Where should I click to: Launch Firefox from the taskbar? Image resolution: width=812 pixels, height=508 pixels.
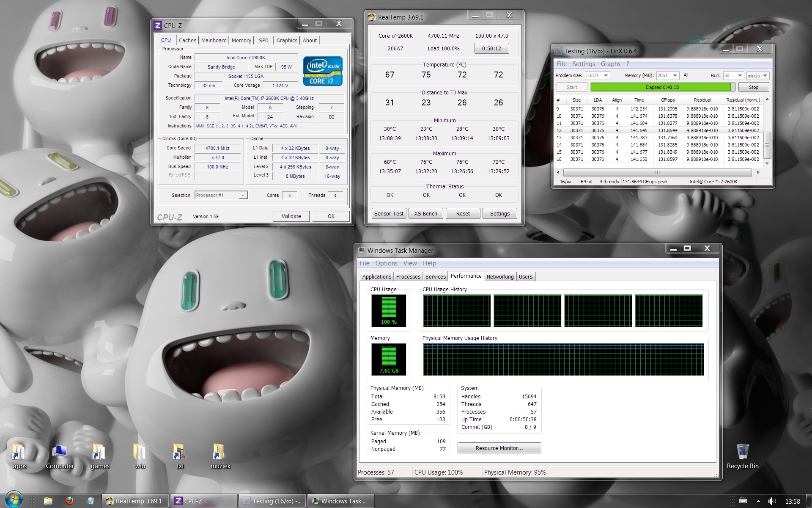tap(69, 501)
